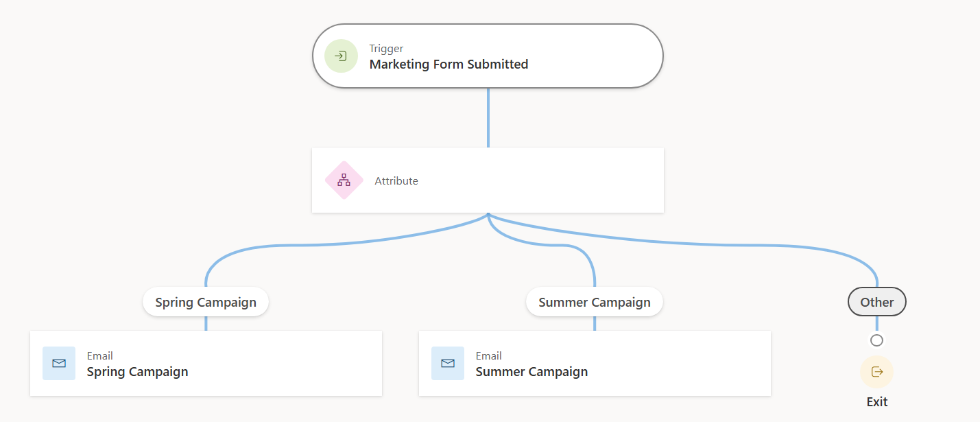Click the green trigger circle on Marketing Form Submitted
Viewport: 980px width, 422px height.
[340, 56]
